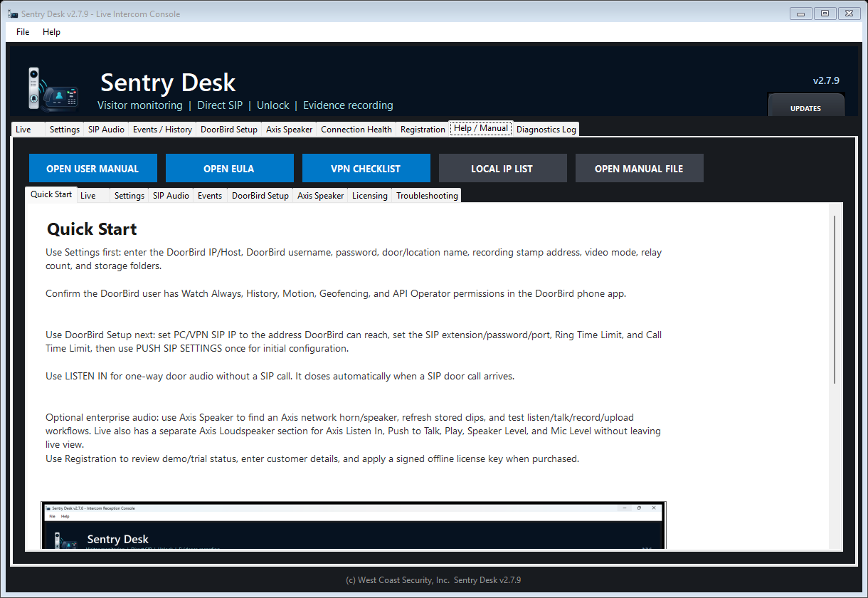Click the paragraph starting 'Optional enterprise audio'
Image resolution: width=868 pixels, height=598 pixels.
[354, 431]
